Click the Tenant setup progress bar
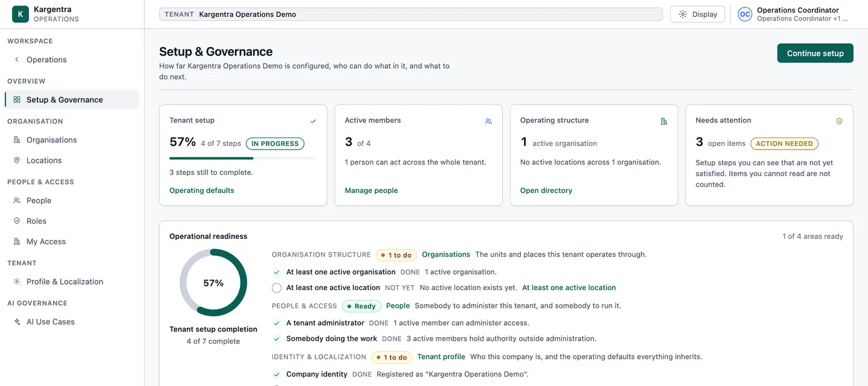Image resolution: width=868 pixels, height=386 pixels. click(x=243, y=159)
